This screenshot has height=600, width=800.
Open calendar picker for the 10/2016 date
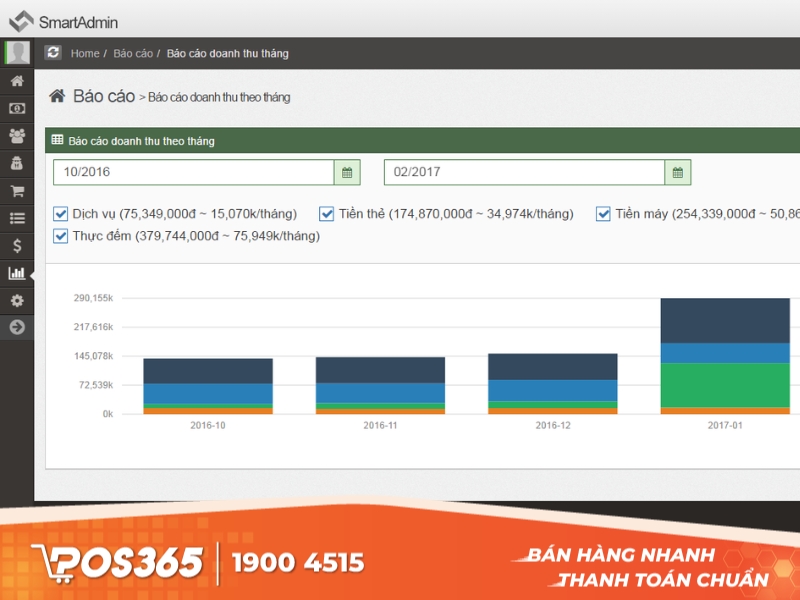tap(347, 172)
